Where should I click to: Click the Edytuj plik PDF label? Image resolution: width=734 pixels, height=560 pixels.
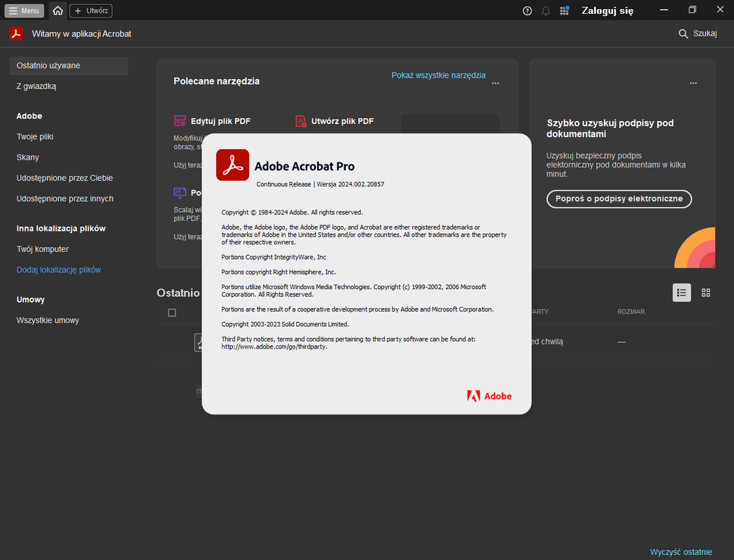(220, 121)
